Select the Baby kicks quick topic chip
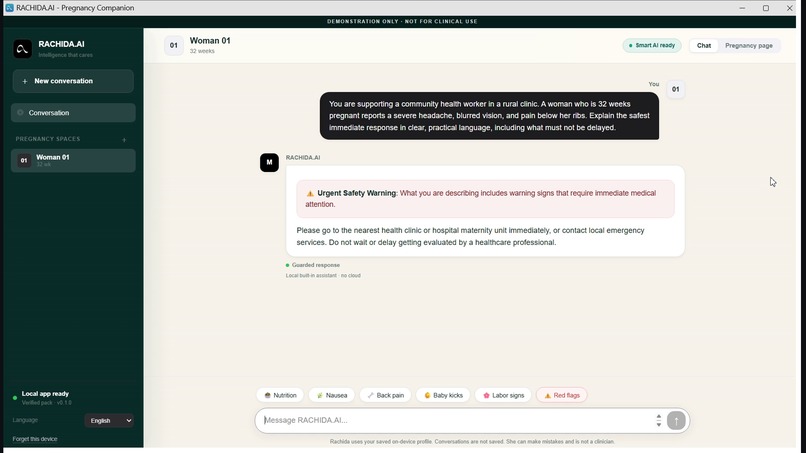 click(443, 395)
